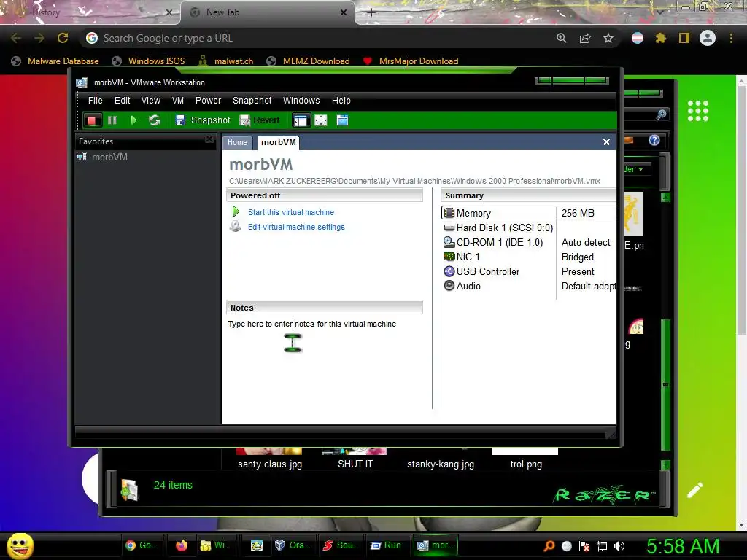747x560 pixels.
Task: Switch to the Home tab
Action: pyautogui.click(x=237, y=142)
